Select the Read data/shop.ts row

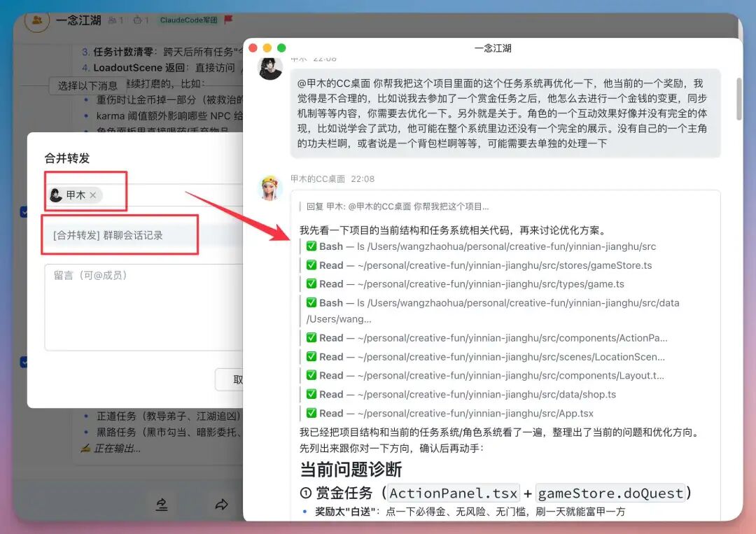click(461, 394)
